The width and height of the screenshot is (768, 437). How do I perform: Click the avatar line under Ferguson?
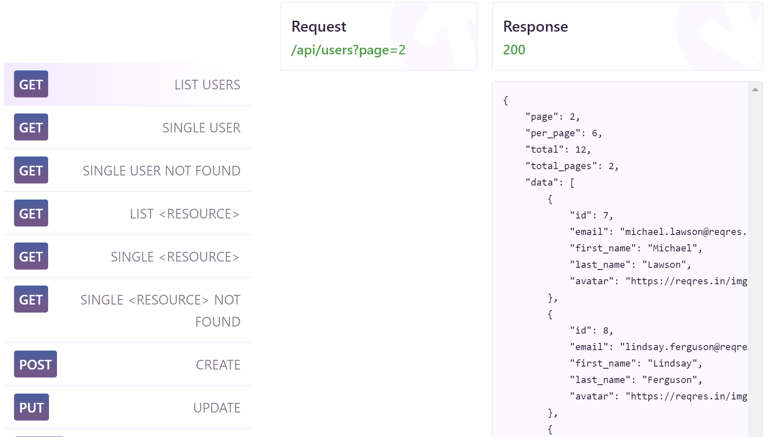pyautogui.click(x=658, y=396)
